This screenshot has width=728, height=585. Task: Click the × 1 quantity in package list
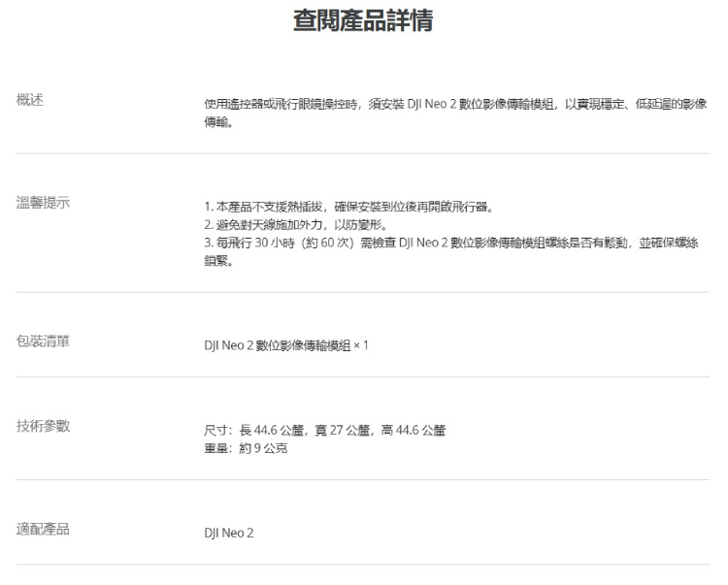click(x=362, y=344)
